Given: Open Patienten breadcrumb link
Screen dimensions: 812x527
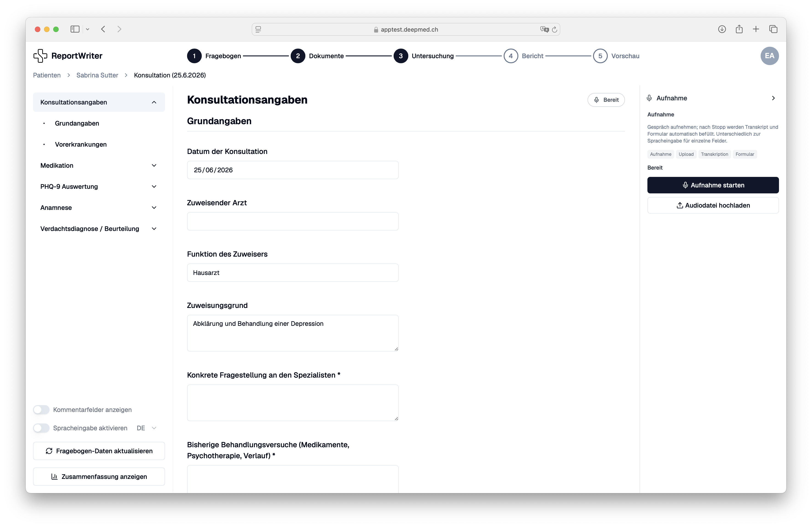Looking at the screenshot, I should [47, 75].
